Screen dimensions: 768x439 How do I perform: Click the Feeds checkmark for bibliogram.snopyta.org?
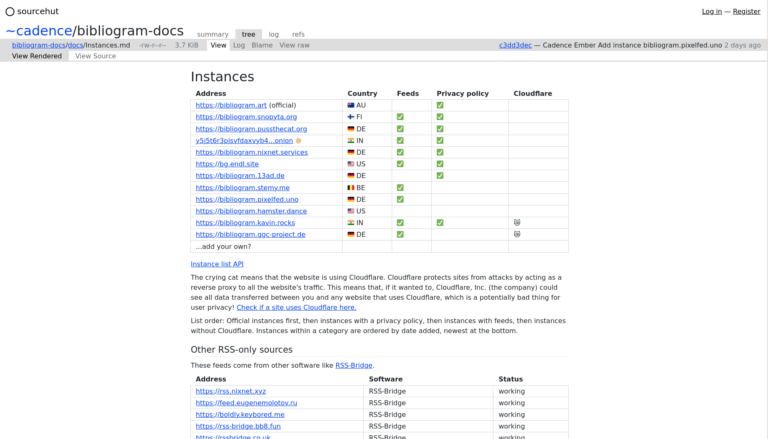400,117
